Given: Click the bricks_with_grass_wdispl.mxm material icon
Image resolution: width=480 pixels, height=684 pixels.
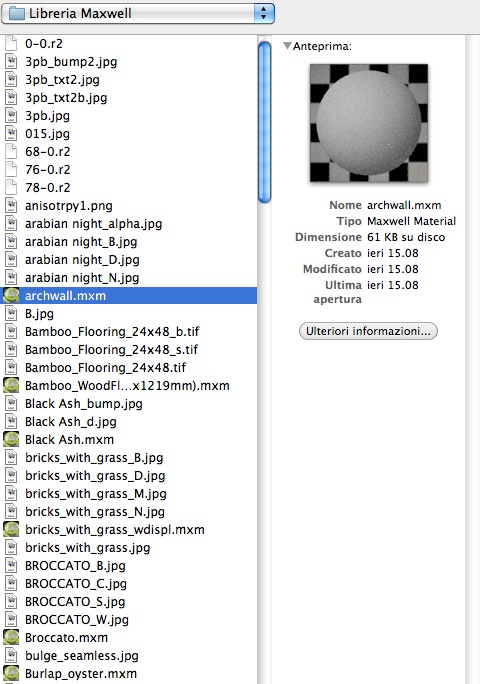Looking at the screenshot, I should coord(11,529).
